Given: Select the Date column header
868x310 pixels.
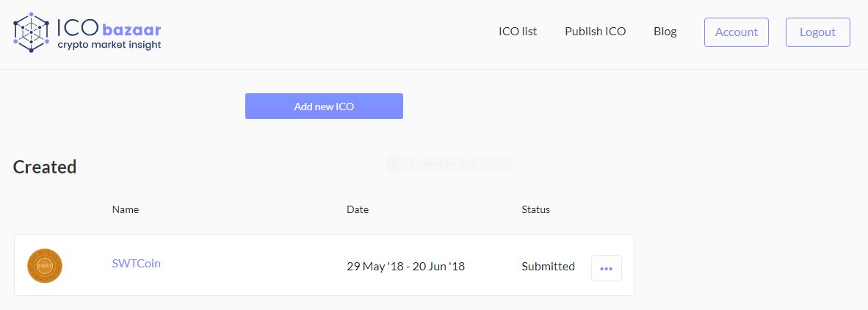Looking at the screenshot, I should [x=358, y=210].
